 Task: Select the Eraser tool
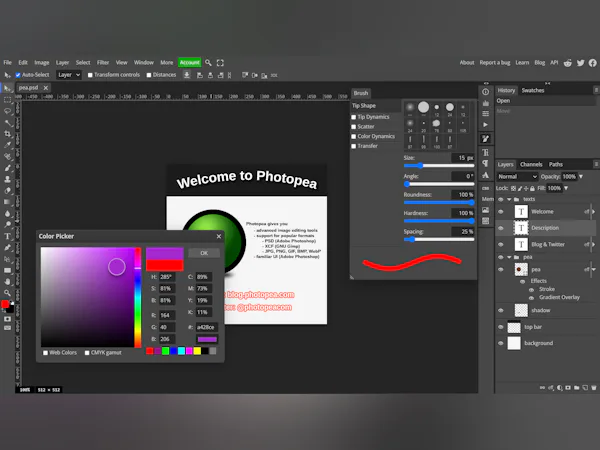(x=7, y=191)
